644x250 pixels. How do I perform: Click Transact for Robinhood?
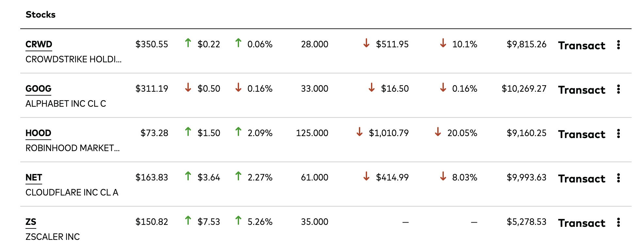582,134
